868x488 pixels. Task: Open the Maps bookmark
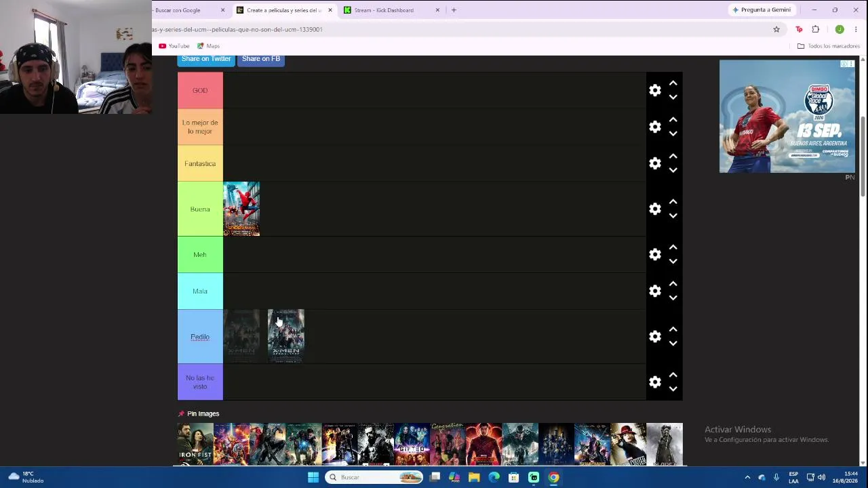[x=208, y=46]
